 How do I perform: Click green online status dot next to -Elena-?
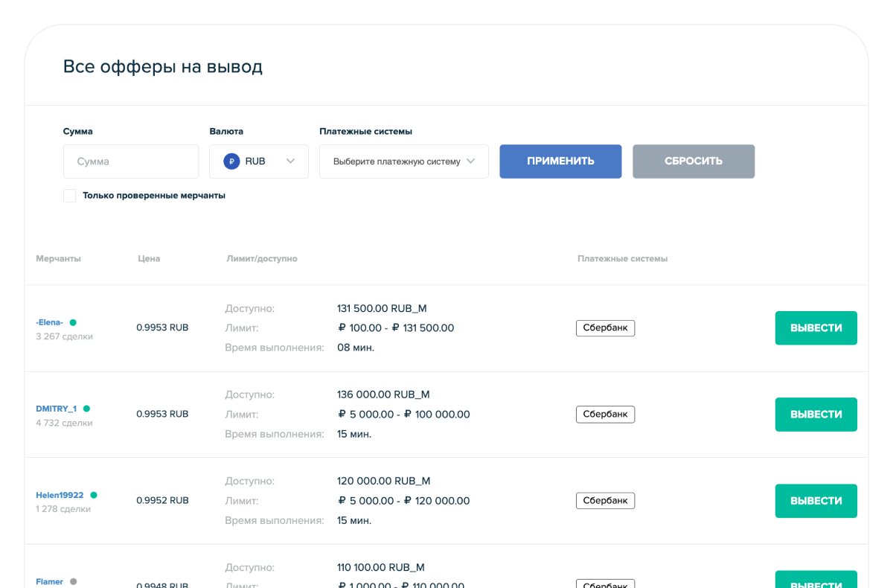pos(73,322)
